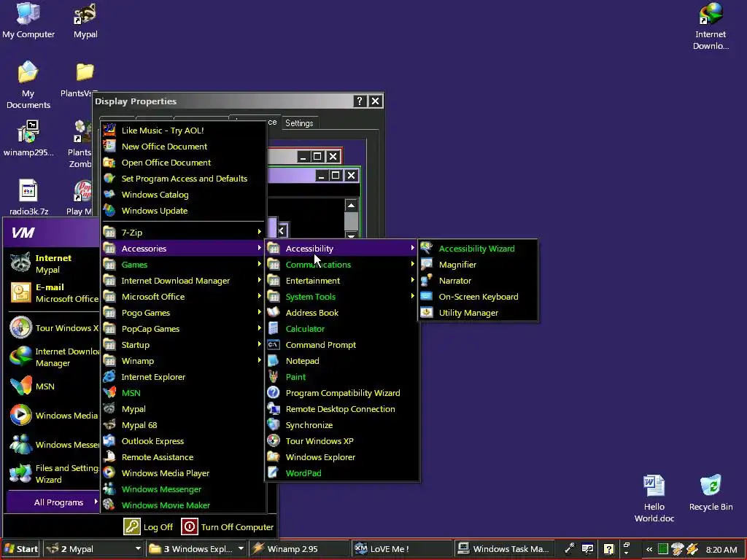Click the Notepad icon in Accessories

pos(274,361)
